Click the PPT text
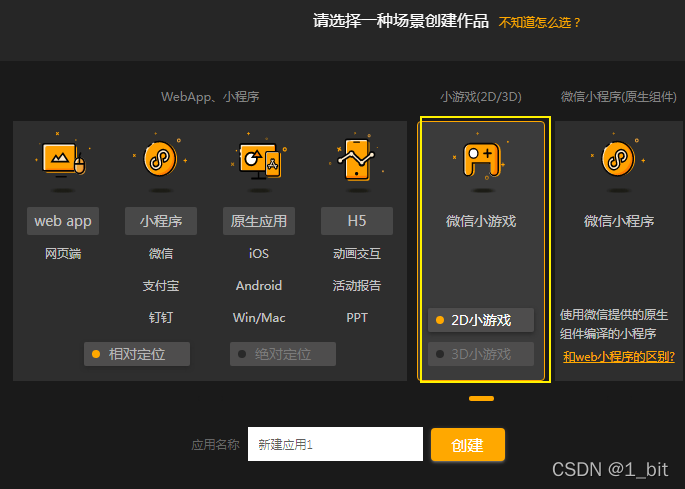Viewport: 685px width, 489px height. click(x=356, y=318)
